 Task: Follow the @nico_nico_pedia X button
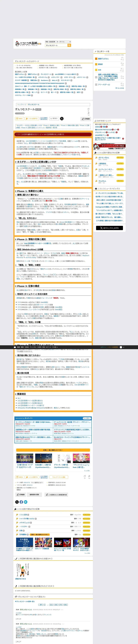pyautogui.click(x=109, y=228)
